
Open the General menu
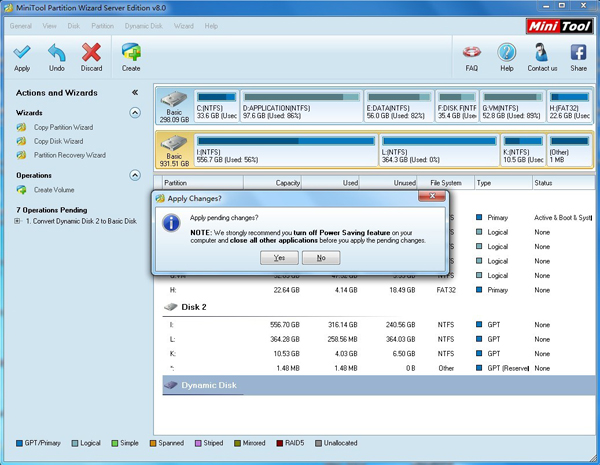pyautogui.click(x=21, y=26)
